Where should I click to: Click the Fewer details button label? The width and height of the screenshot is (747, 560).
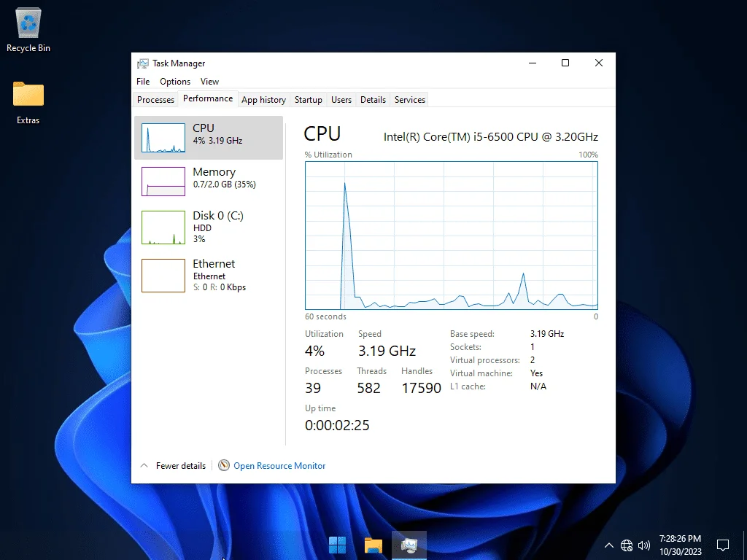click(181, 466)
